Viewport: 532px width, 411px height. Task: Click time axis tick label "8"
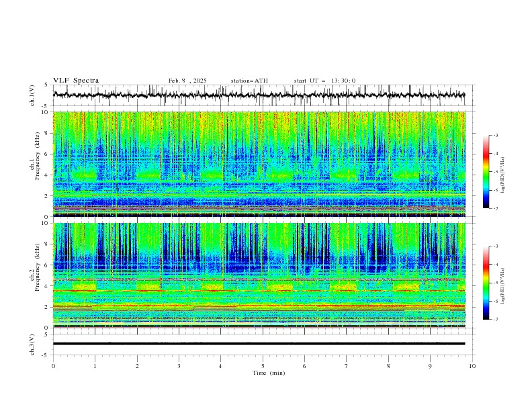[388, 366]
